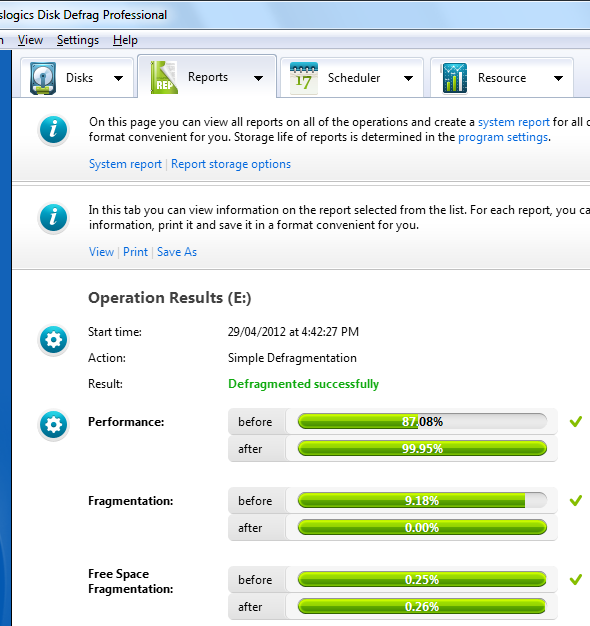Click the Defragmented successfully result text
This screenshot has width=590, height=626.
[303, 384]
